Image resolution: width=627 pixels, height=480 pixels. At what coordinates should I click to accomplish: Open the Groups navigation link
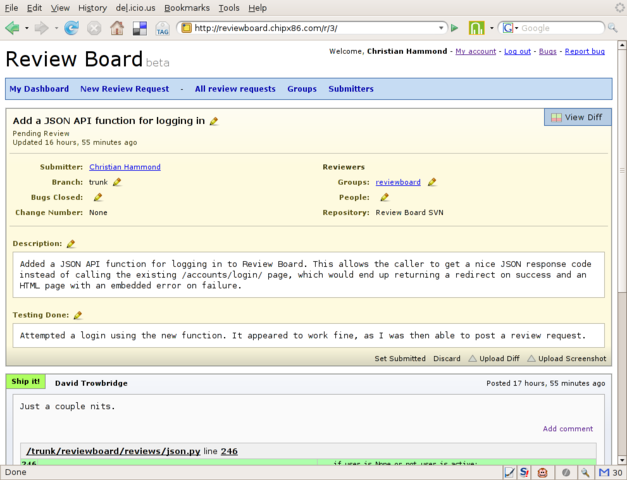302,89
